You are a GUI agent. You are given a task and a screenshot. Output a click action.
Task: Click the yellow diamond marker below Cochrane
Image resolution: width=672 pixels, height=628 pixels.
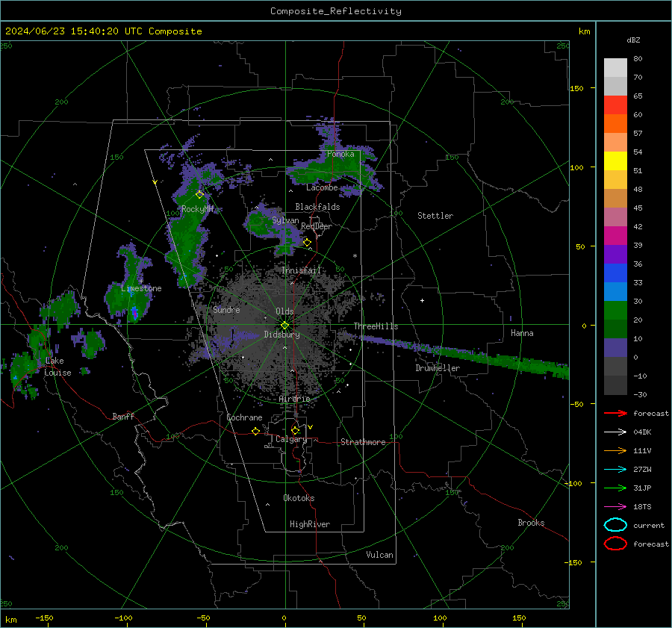(255, 431)
